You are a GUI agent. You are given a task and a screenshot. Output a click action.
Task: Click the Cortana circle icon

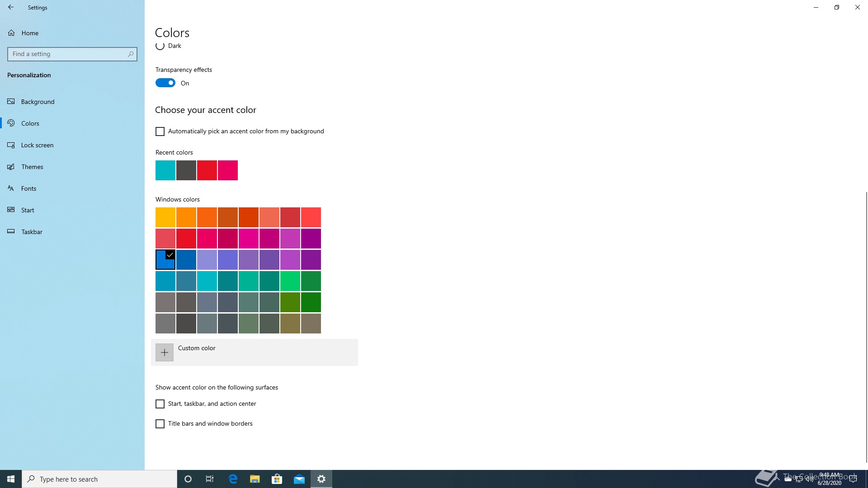point(188,479)
